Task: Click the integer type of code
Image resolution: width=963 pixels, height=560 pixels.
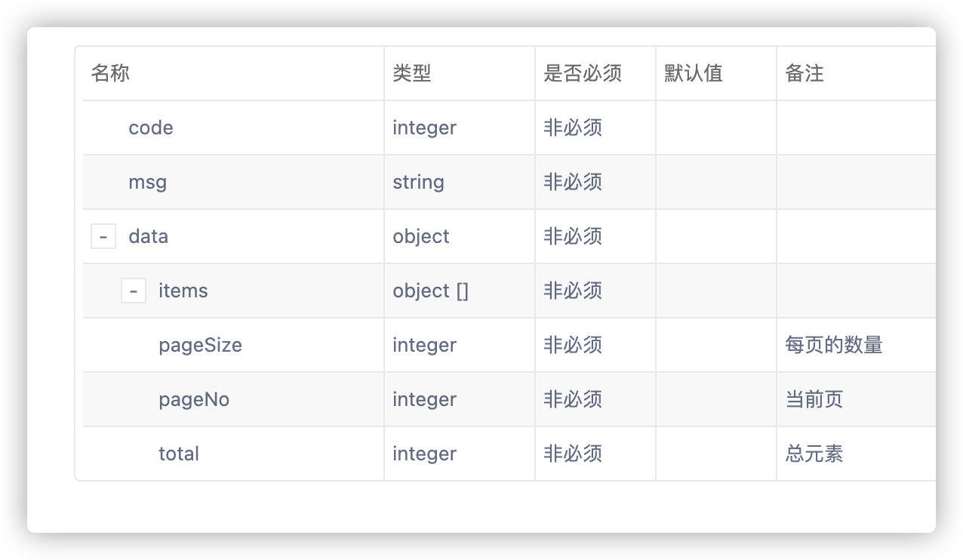Action: pyautogui.click(x=424, y=128)
